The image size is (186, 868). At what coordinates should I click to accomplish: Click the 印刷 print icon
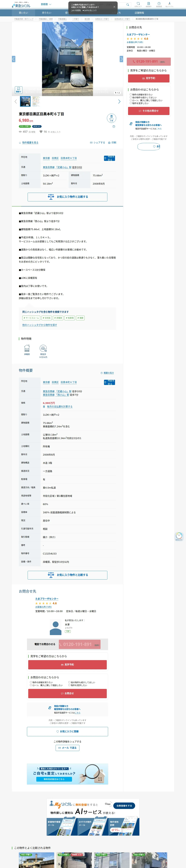click(112, 142)
